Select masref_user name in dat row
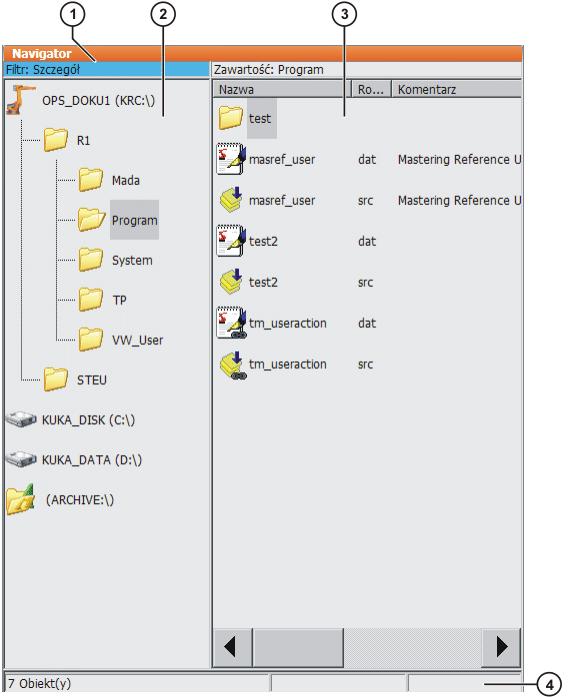 click(x=282, y=159)
